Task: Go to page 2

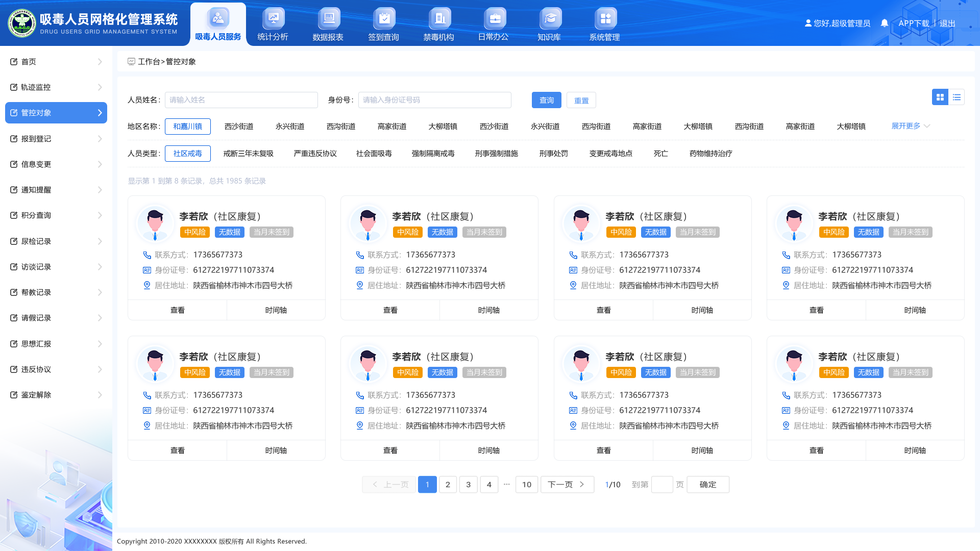Action: tap(448, 485)
